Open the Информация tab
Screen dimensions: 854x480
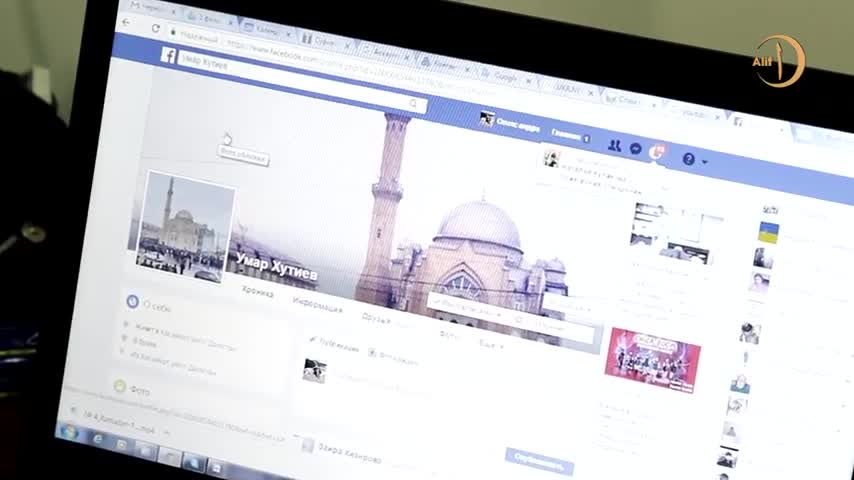pos(318,306)
